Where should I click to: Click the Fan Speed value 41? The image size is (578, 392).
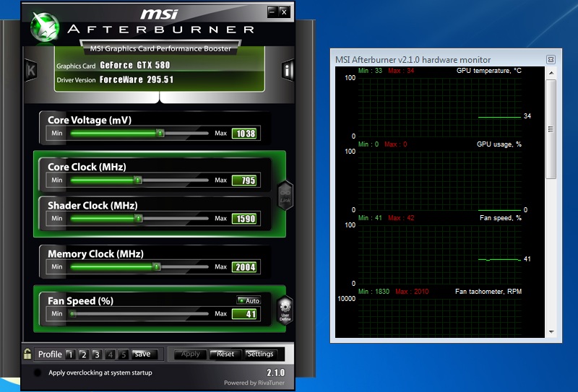click(246, 314)
